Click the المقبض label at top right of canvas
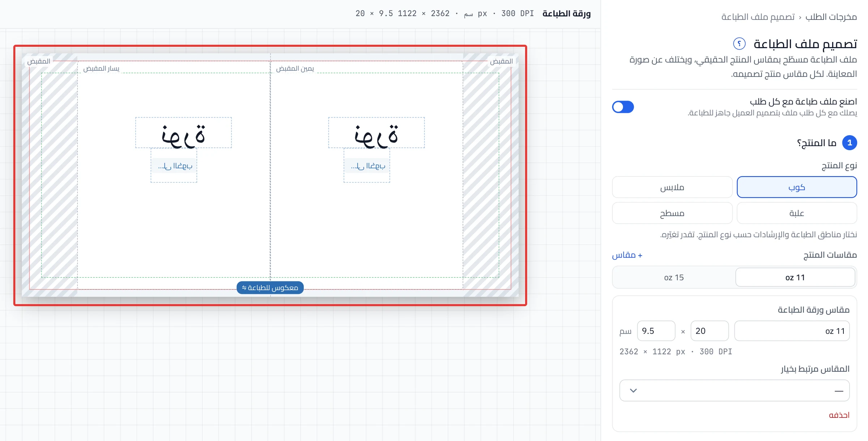The image size is (868, 441). [501, 61]
